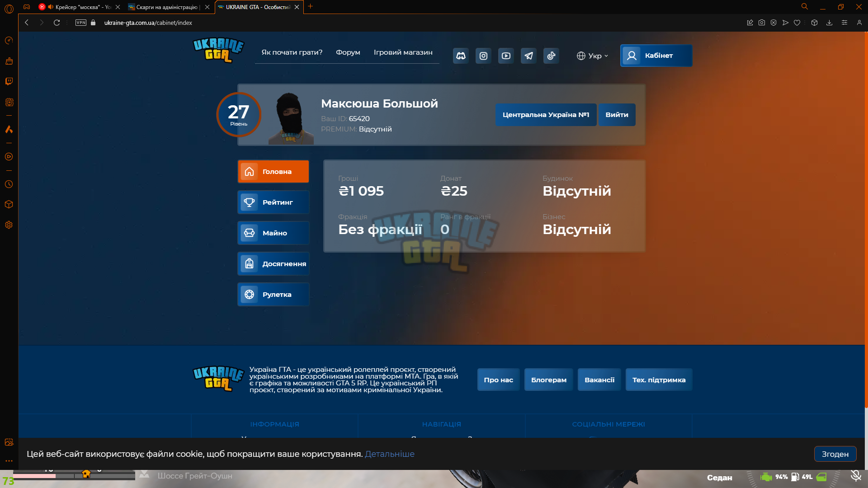
Task: Open Майно section
Action: tap(274, 233)
